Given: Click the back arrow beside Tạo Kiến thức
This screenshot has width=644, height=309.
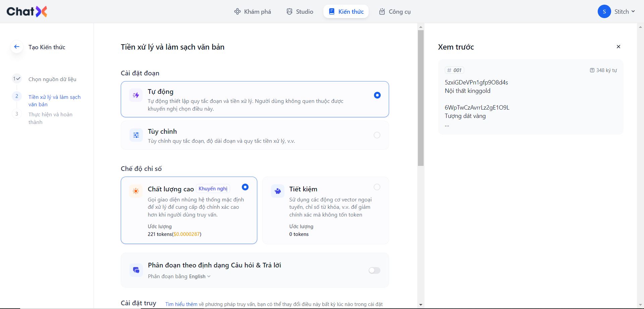Looking at the screenshot, I should 17,47.
